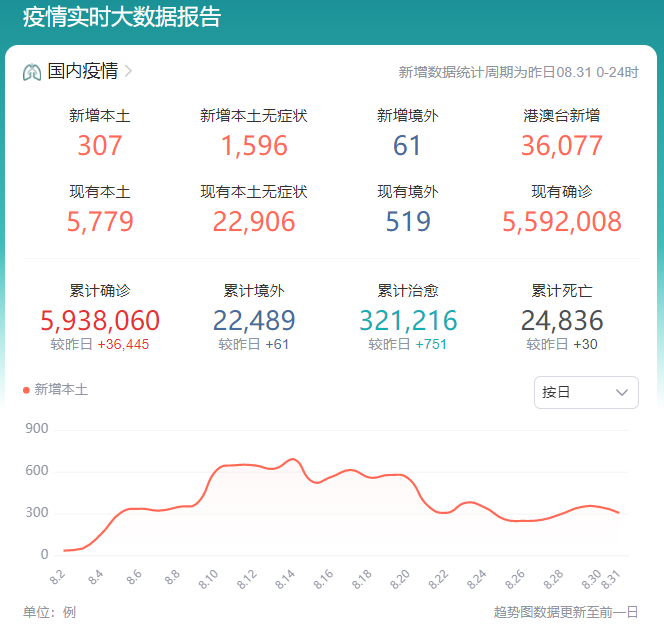664x630 pixels.
Task: Click the 8.14 date label on chart axis
Action: click(x=285, y=579)
